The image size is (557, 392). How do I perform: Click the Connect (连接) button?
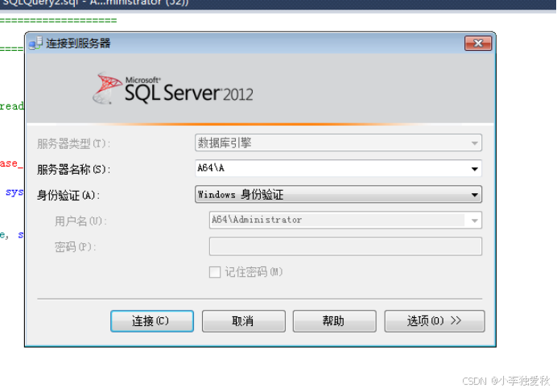click(x=152, y=321)
